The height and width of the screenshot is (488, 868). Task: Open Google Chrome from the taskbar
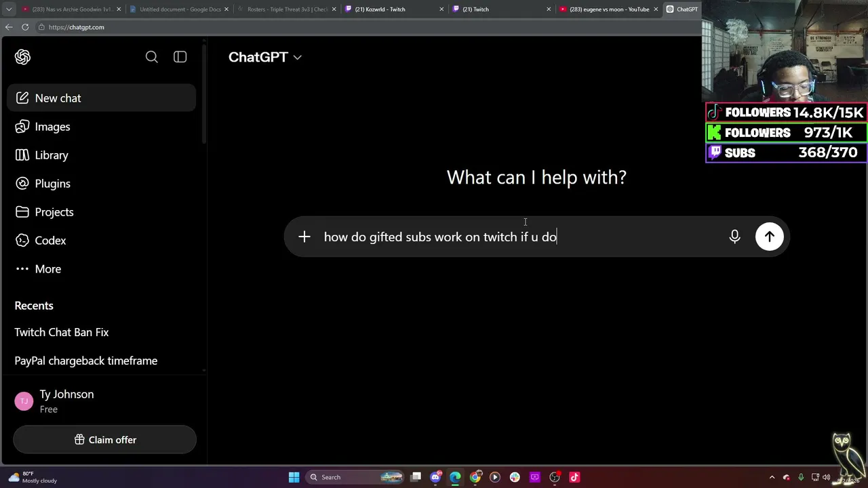tap(475, 477)
